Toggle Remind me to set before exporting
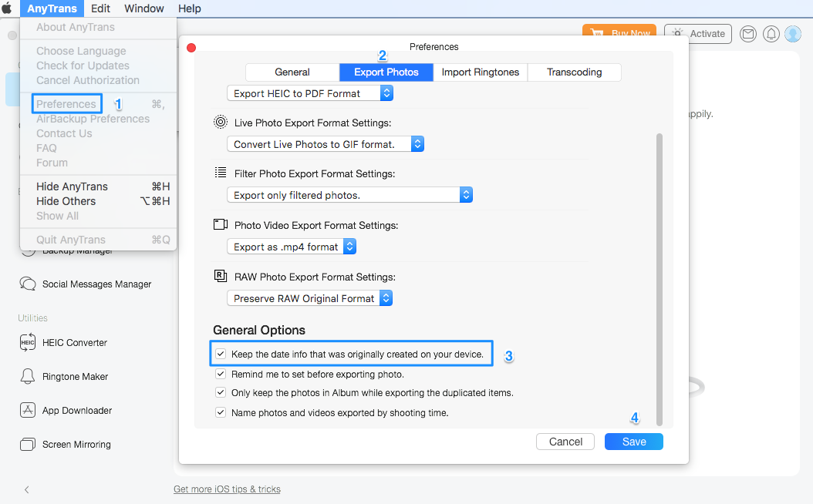 click(221, 374)
